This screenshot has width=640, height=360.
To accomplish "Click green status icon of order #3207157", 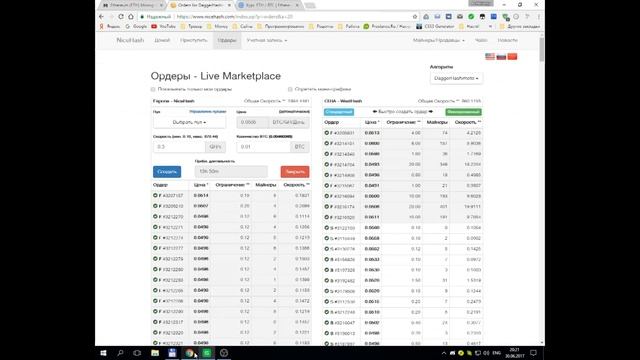I will click(155, 196).
